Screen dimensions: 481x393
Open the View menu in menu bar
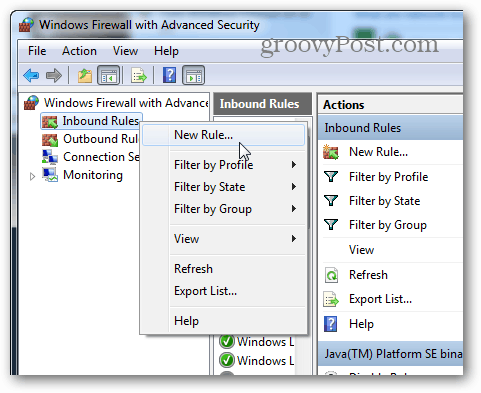[125, 51]
